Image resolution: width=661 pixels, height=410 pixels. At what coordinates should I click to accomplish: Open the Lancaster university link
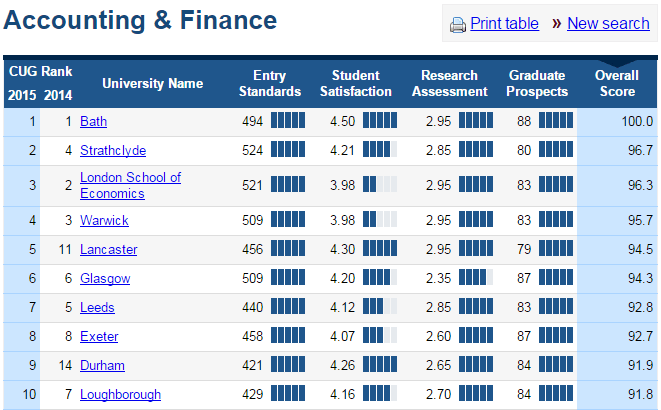(109, 249)
